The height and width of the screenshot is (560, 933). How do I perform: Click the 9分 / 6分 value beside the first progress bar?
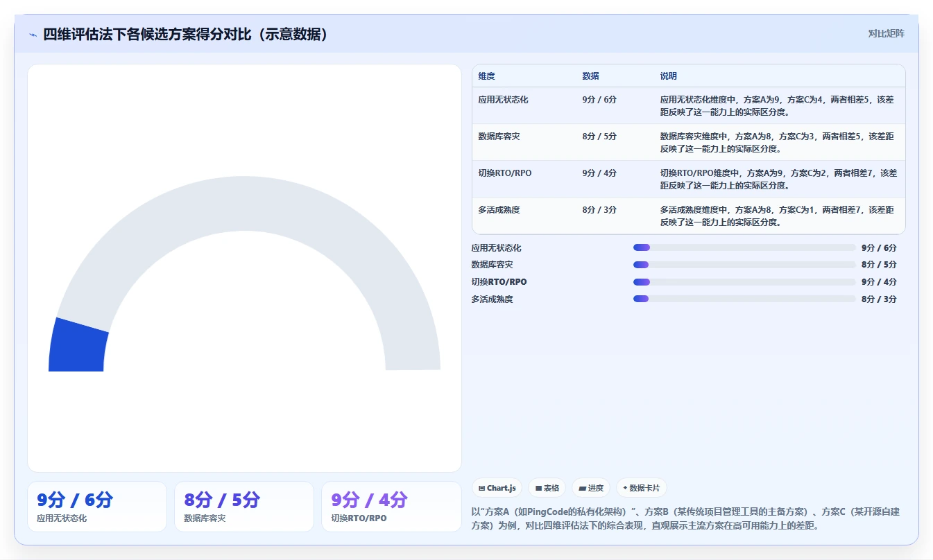tap(879, 247)
